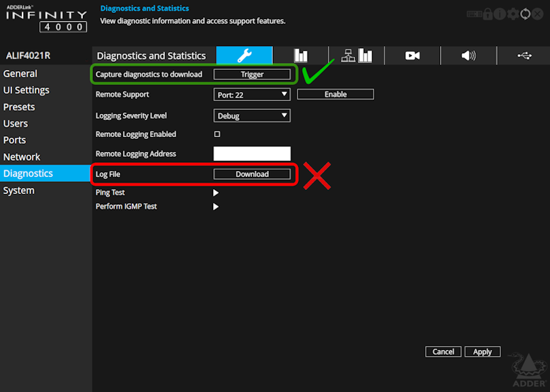Select Network in the left sidebar

pos(22,157)
